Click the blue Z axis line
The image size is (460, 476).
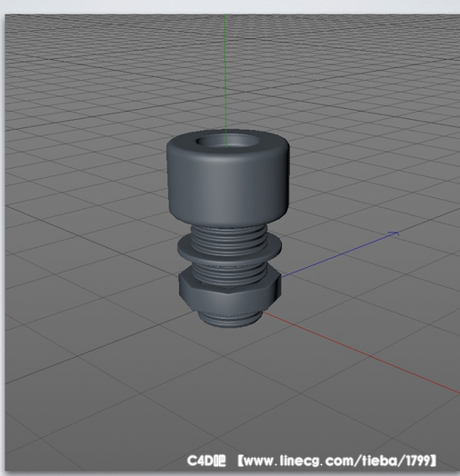337,255
